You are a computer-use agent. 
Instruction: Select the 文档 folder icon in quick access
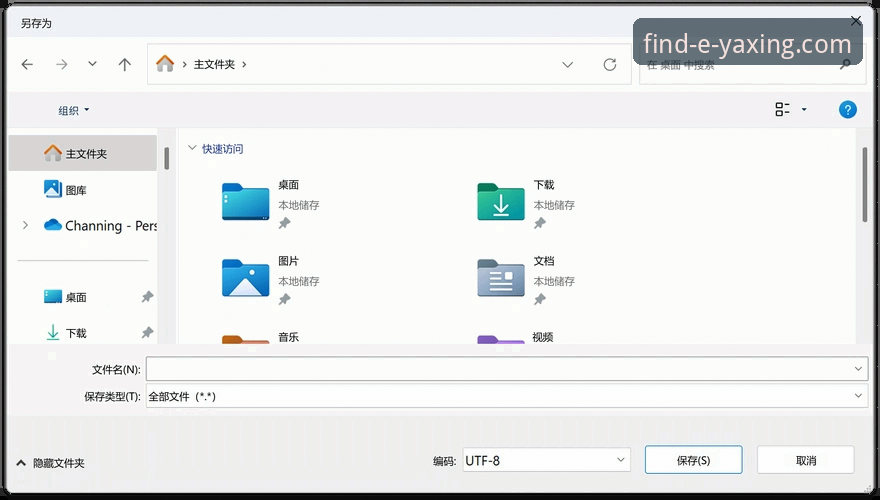click(x=501, y=277)
